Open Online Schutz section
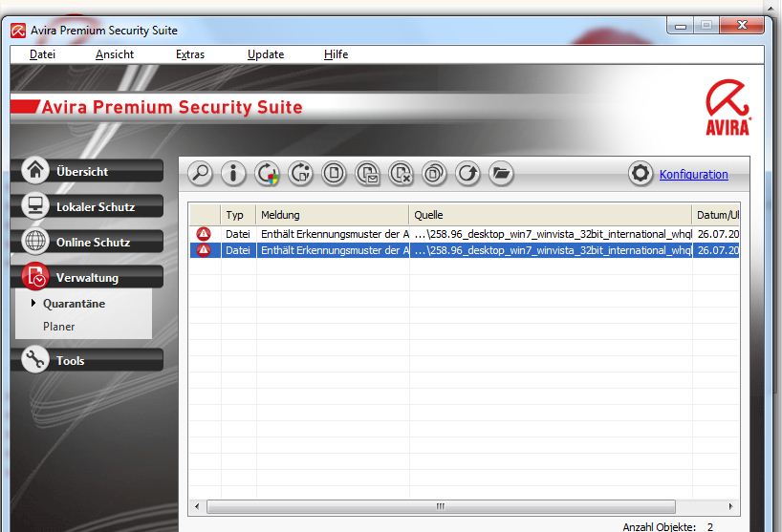The height and width of the screenshot is (532, 782). pos(87,242)
